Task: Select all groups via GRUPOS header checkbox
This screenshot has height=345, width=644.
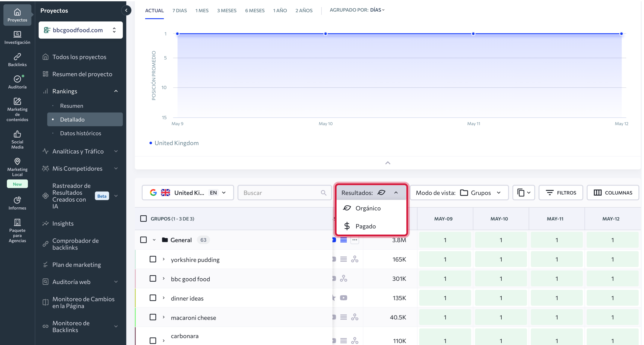Action: click(143, 219)
